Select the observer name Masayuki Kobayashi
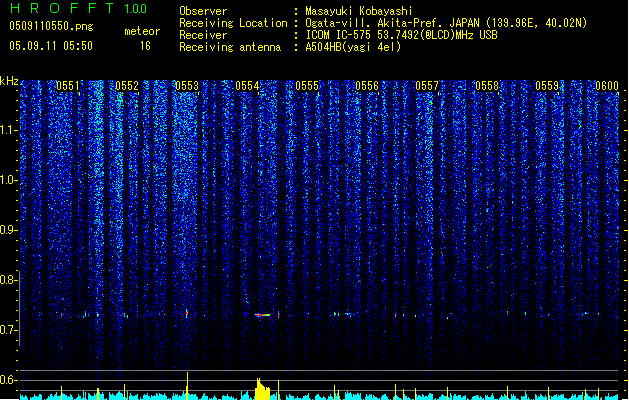 click(359, 11)
